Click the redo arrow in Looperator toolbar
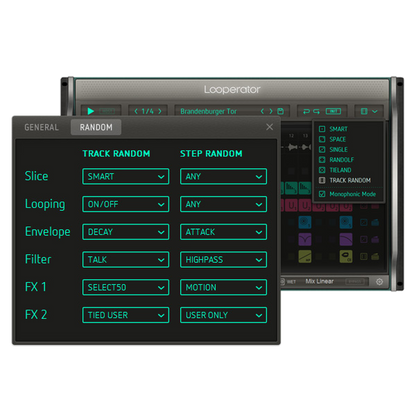The width and height of the screenshot is (416, 416). pos(316,111)
